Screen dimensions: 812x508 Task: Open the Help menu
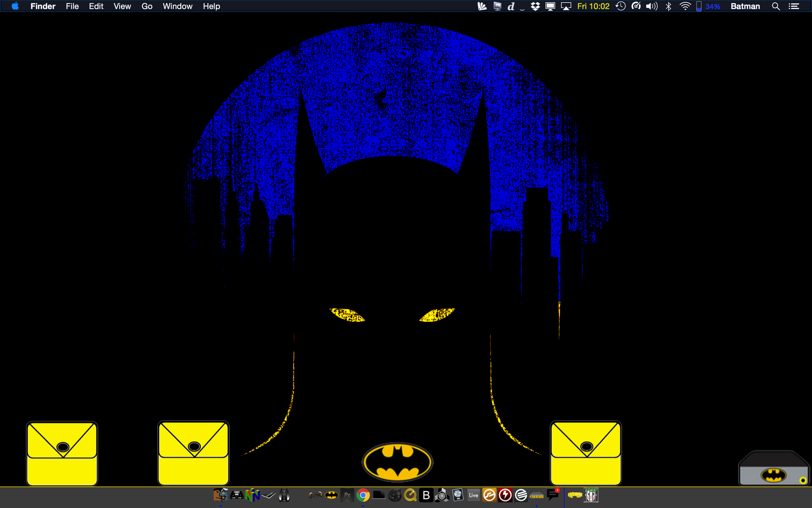coord(211,6)
